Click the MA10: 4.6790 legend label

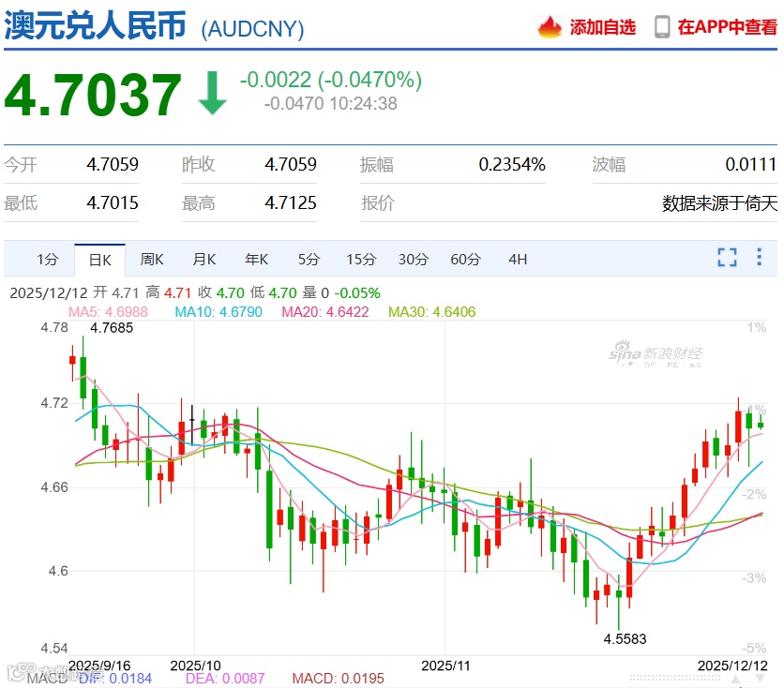click(x=219, y=312)
